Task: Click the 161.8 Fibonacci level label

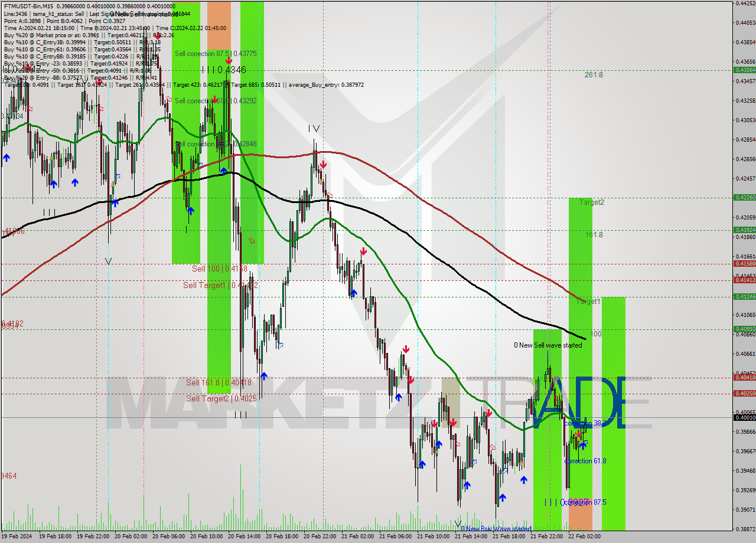Action: 594,235
